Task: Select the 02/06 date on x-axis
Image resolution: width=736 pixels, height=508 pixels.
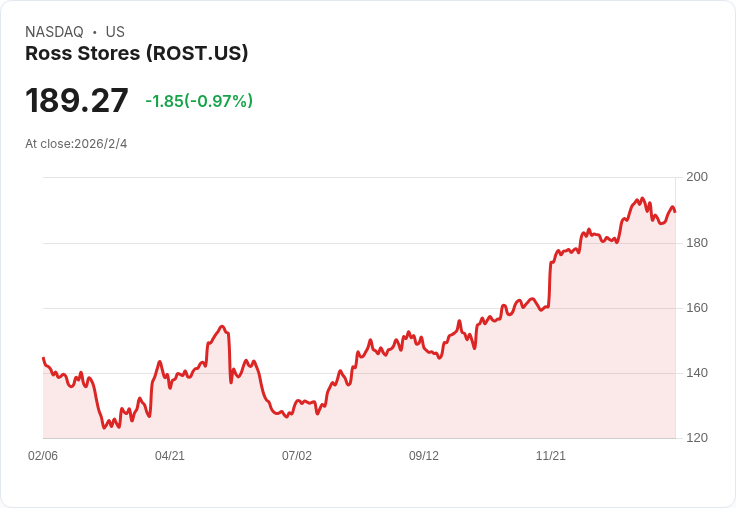Action: pos(43,456)
